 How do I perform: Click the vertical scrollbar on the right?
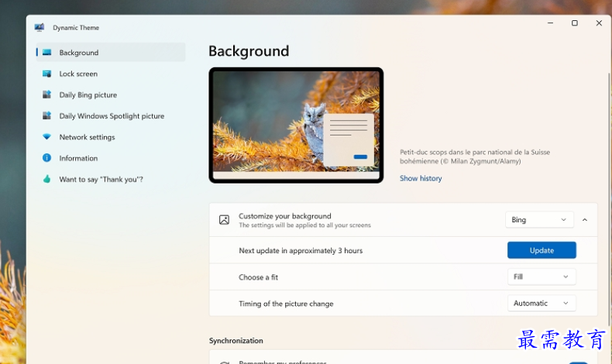click(x=609, y=199)
